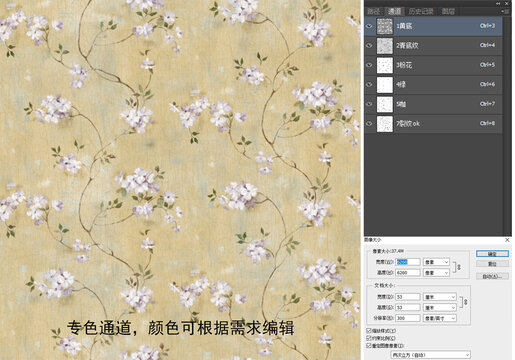Click the document width field showing 53
This screenshot has width=515, height=360.
[408, 297]
